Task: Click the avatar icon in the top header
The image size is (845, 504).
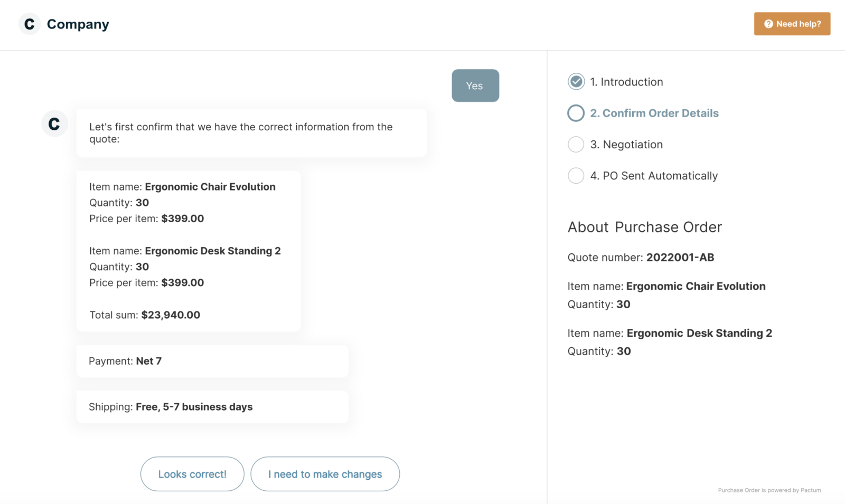Action: 30,24
